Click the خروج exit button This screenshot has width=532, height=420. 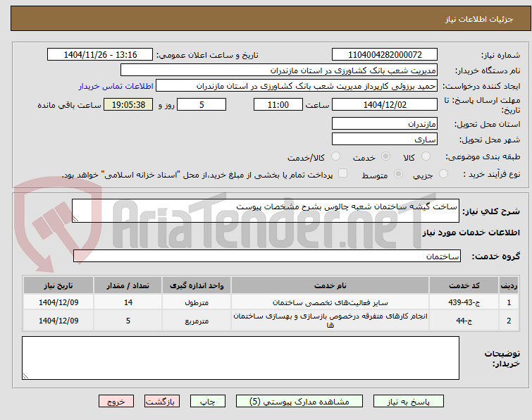(x=116, y=402)
